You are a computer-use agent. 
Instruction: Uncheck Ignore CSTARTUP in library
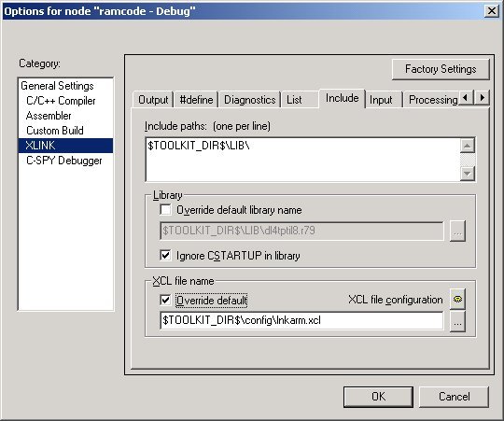coord(165,256)
